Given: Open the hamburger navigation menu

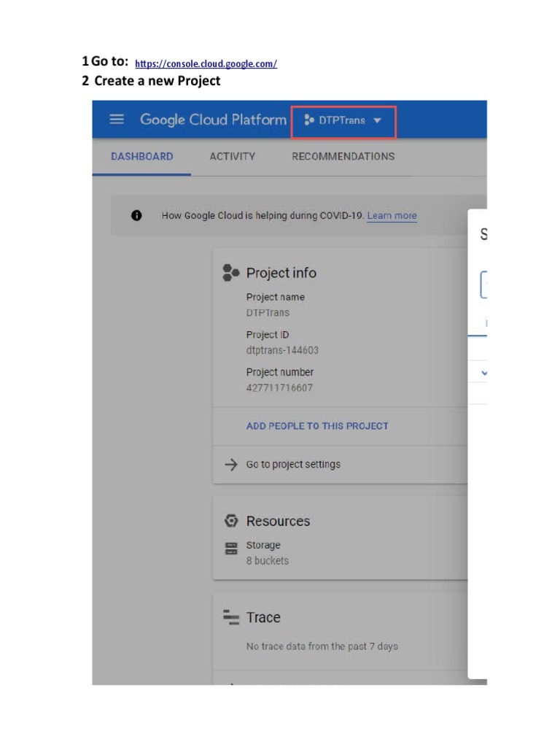Looking at the screenshot, I should click(117, 119).
